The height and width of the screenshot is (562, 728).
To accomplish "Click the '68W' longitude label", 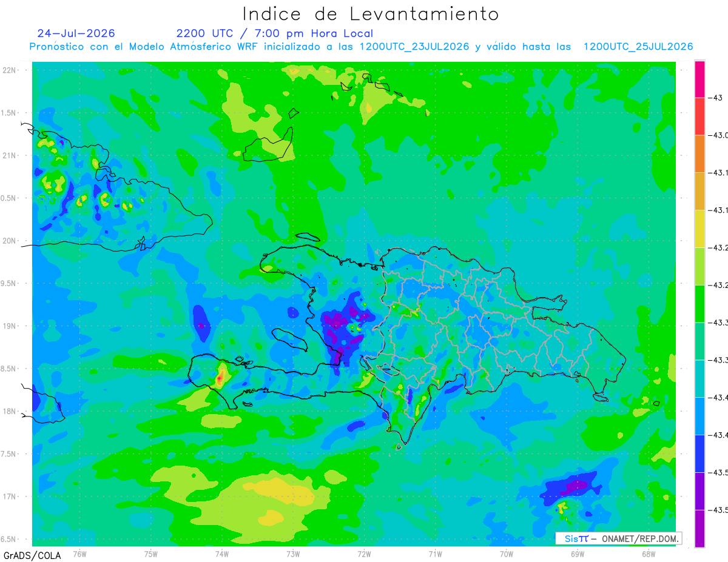I will (648, 554).
